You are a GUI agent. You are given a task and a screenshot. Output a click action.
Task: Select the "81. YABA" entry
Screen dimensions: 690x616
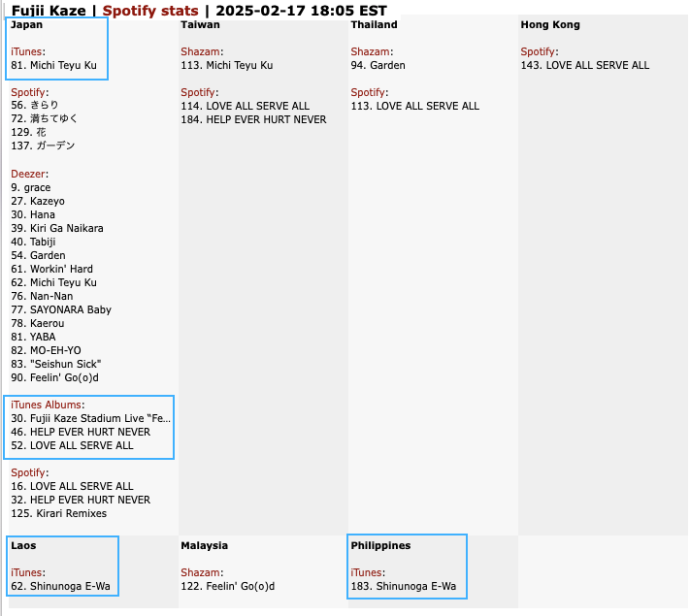(33, 337)
